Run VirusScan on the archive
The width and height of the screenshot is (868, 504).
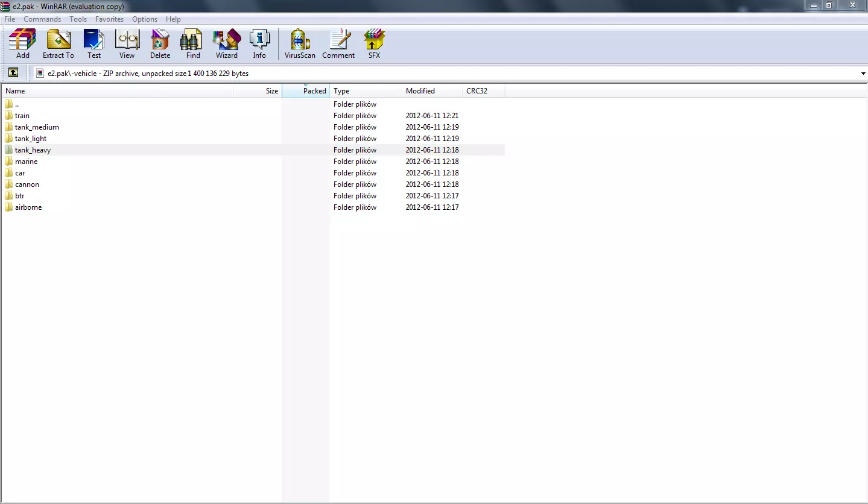tap(300, 40)
